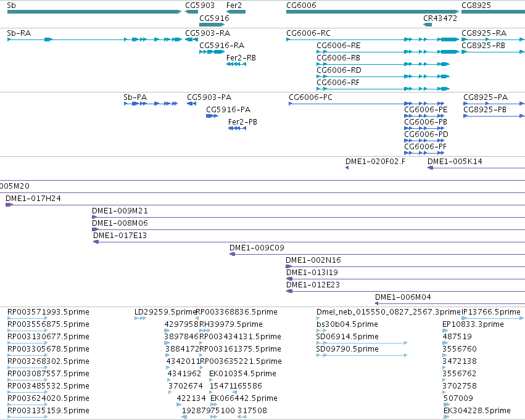Screen dimensions: 525x420
Task: Select EST RP003087557.5prime
Action: tap(48, 374)
